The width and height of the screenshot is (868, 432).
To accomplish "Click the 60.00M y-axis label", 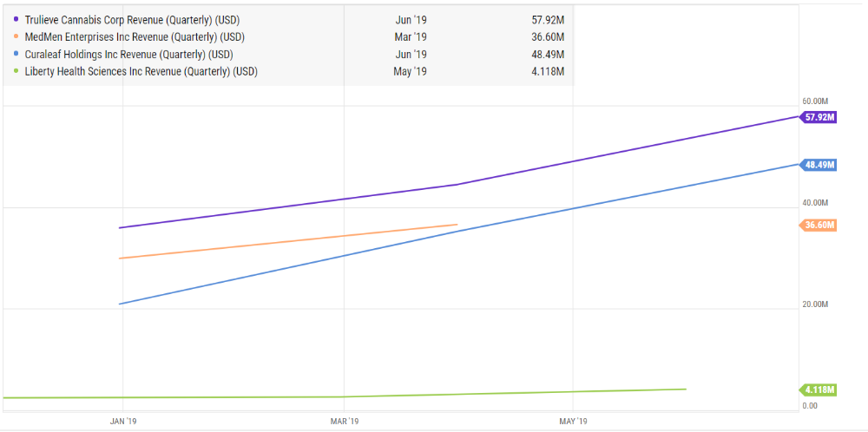I will pos(814,101).
